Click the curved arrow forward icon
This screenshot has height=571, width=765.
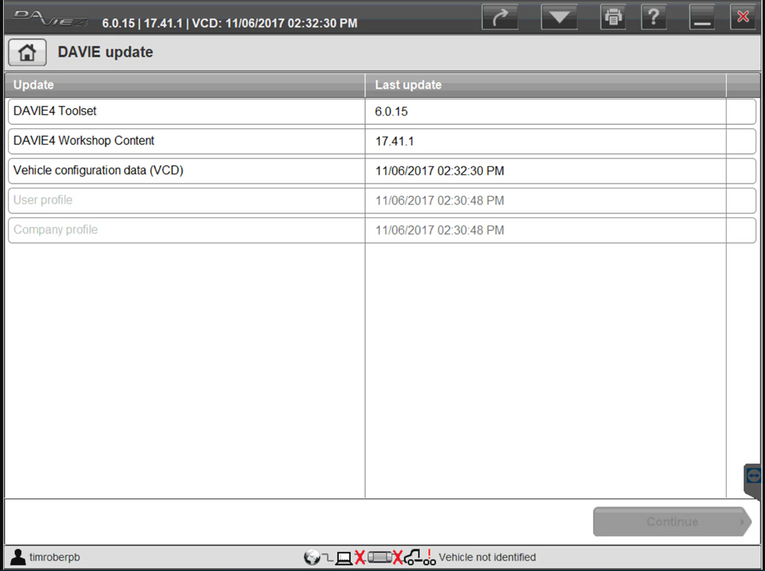tap(500, 17)
